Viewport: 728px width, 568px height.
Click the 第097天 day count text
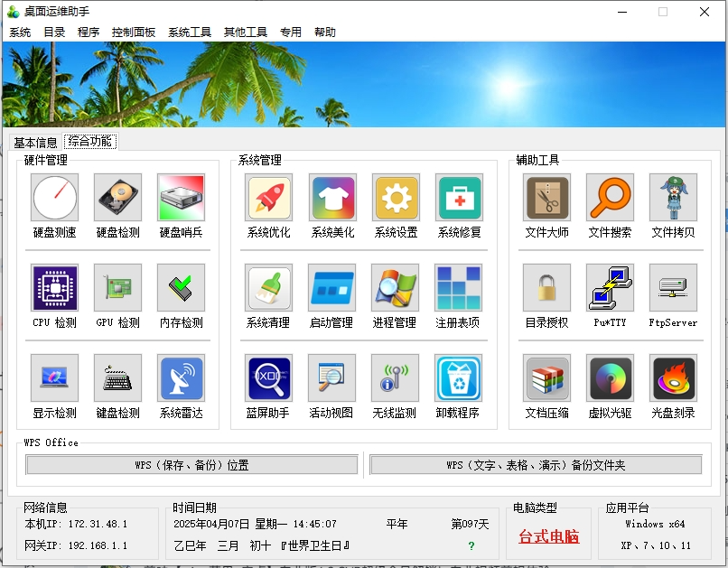click(x=470, y=524)
